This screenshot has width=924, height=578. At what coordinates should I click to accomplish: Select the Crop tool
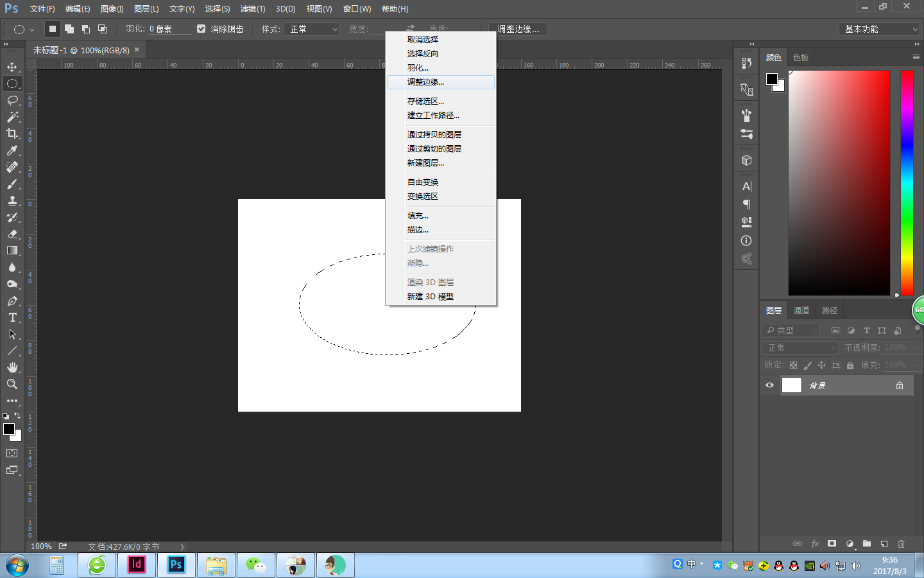(x=12, y=134)
